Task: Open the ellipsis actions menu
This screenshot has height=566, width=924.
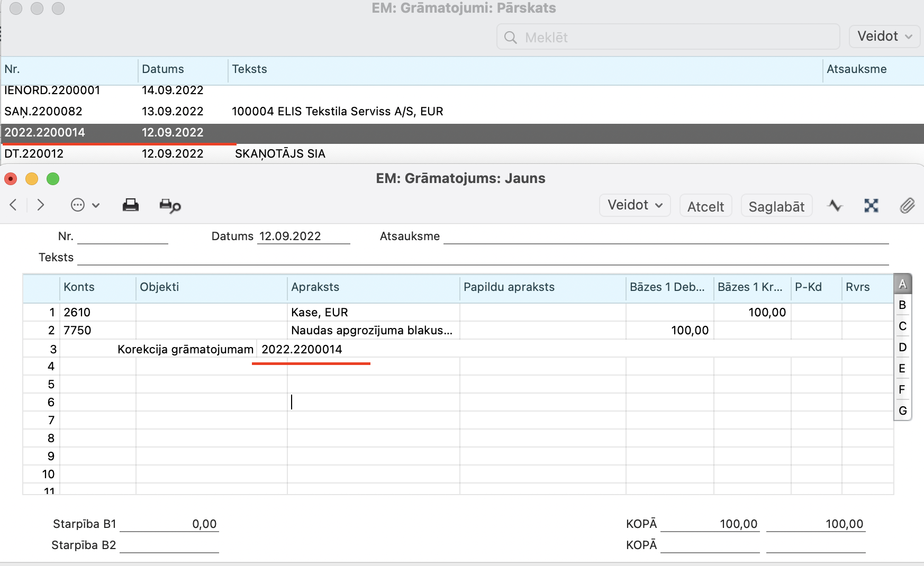Action: 85,205
